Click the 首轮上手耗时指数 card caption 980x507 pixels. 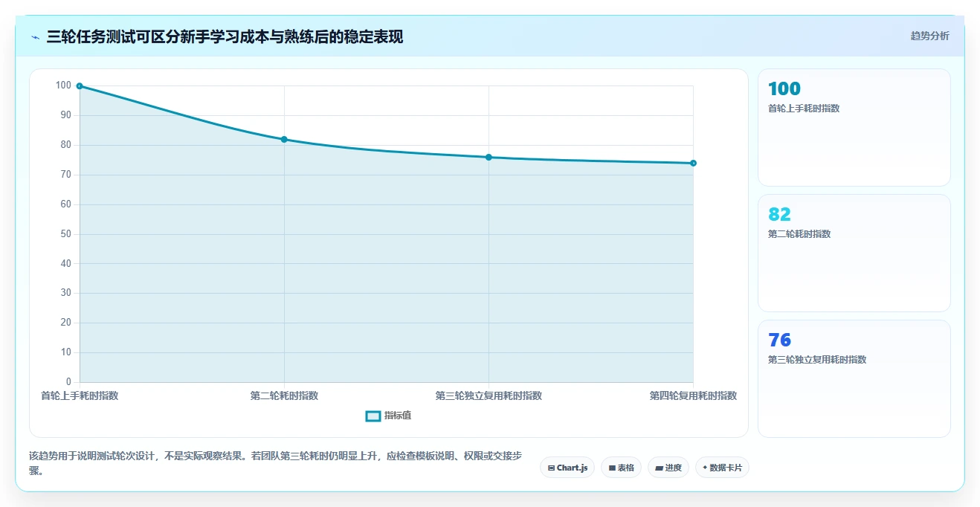804,109
